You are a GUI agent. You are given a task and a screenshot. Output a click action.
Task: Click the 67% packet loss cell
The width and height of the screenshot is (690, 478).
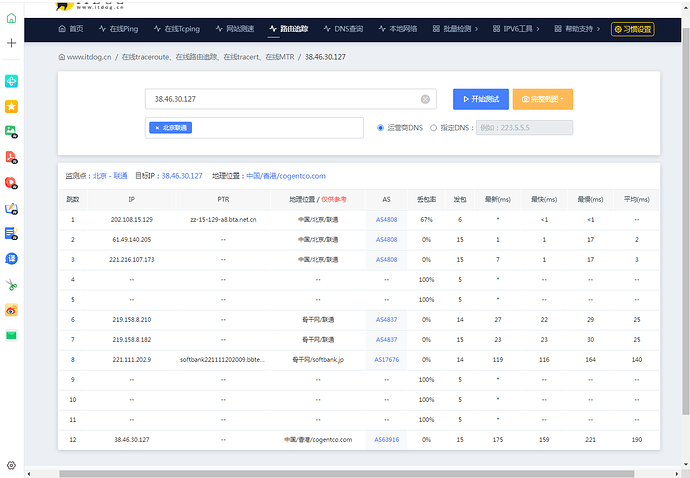(426, 220)
